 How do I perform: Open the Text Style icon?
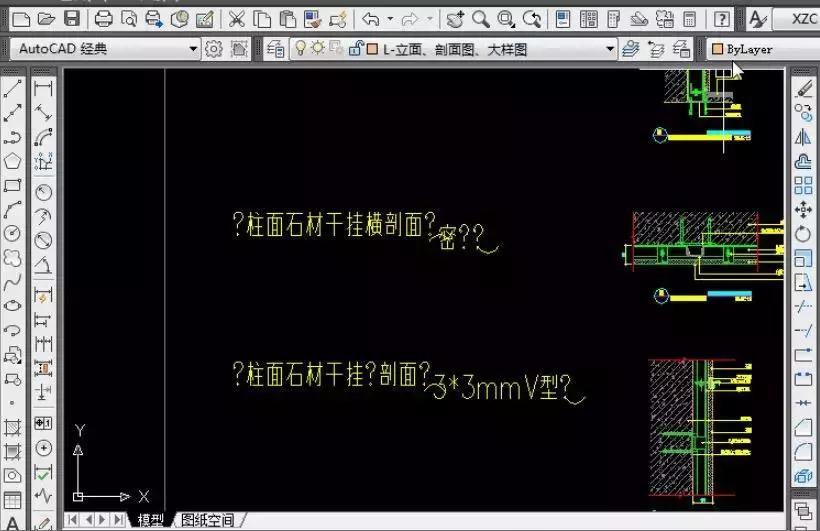[757, 20]
